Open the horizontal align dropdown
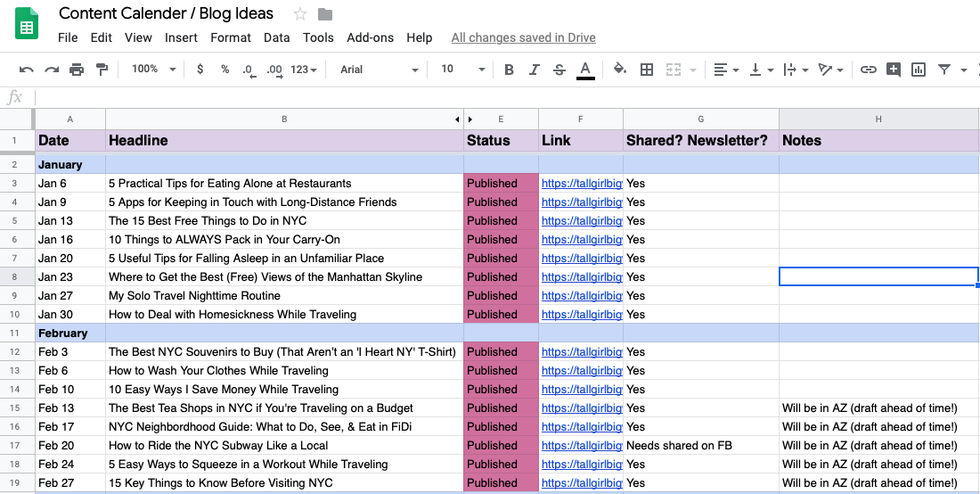This screenshot has width=980, height=494. (x=726, y=70)
